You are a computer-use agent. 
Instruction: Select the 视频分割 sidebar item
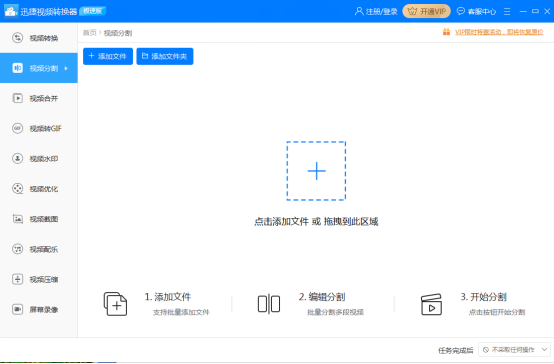click(39, 68)
